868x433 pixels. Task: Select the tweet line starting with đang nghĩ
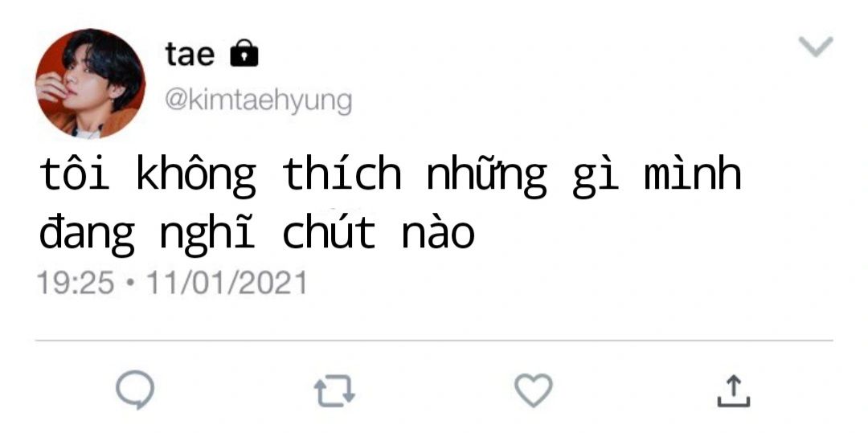(257, 234)
